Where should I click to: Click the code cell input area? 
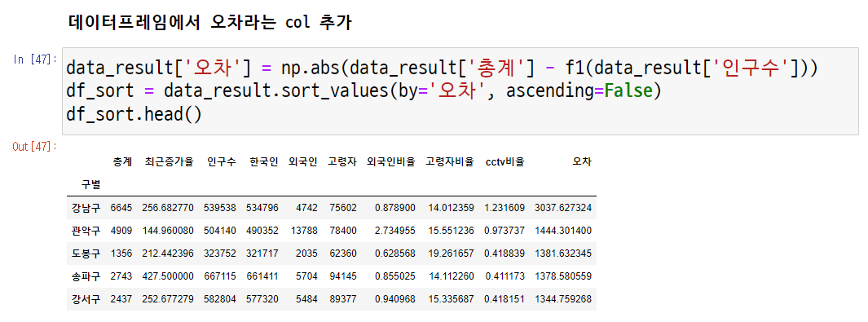pos(460,91)
